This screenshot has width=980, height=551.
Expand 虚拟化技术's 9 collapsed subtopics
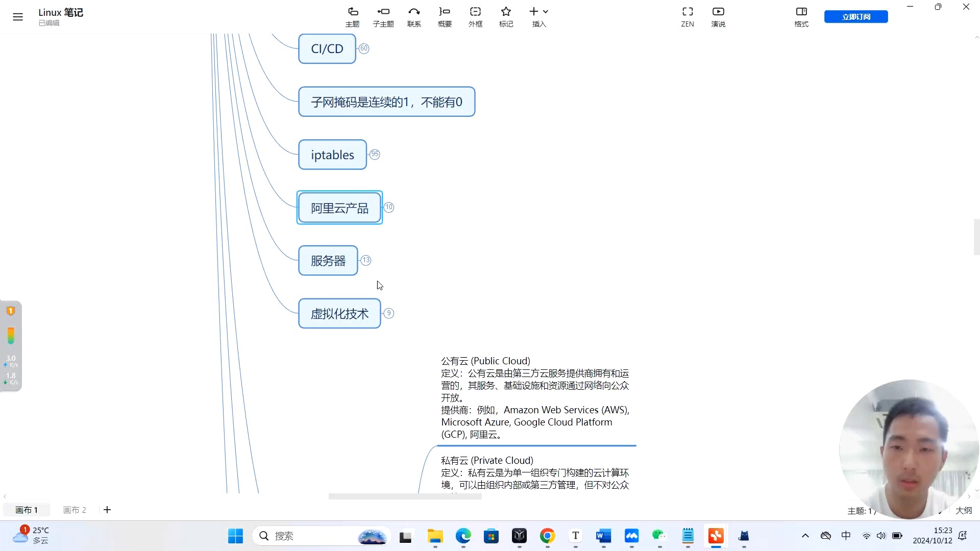tap(389, 313)
